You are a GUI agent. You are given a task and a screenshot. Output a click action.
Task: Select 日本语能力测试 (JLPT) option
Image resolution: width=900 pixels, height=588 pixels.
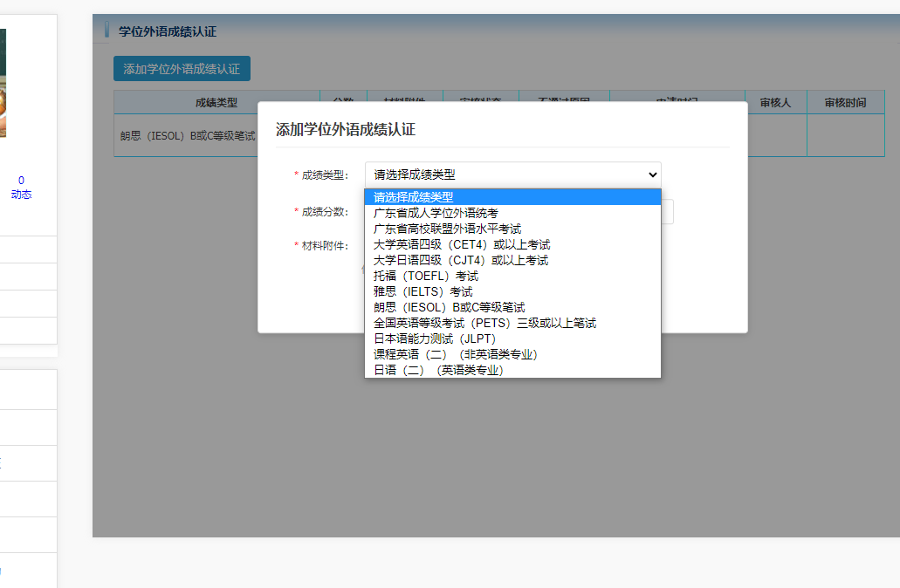click(x=435, y=338)
